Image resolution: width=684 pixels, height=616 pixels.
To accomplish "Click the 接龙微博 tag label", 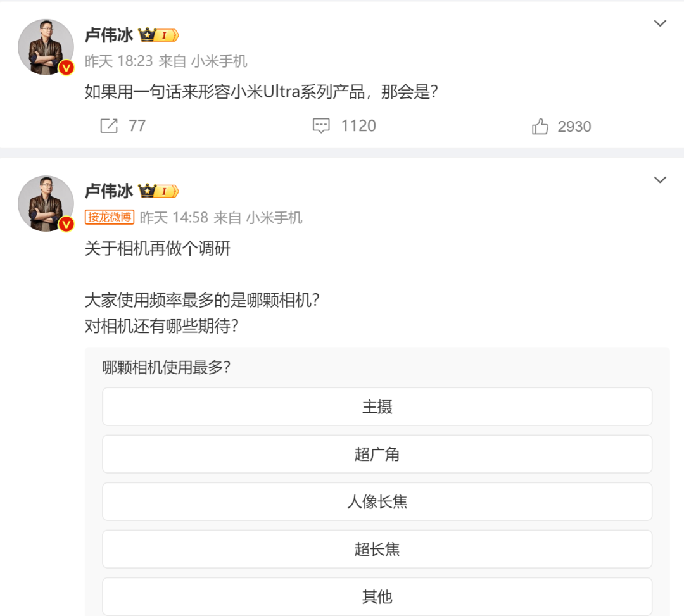I will point(110,218).
